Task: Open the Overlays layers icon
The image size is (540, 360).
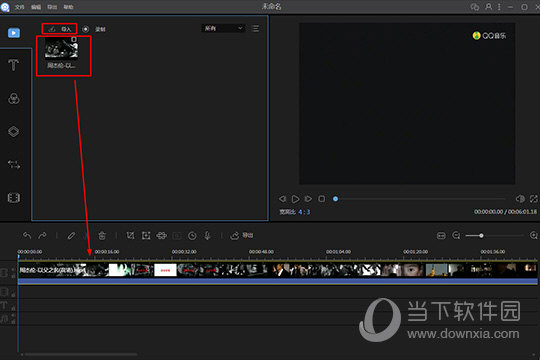Action: click(13, 131)
